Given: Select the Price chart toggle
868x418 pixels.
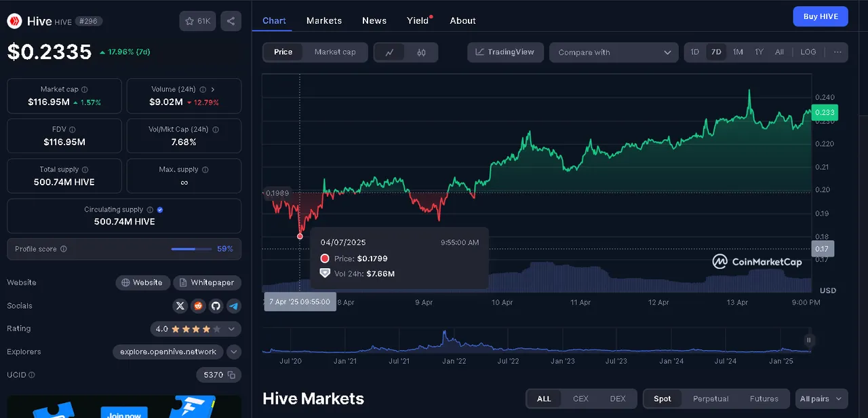Looking at the screenshot, I should (283, 52).
